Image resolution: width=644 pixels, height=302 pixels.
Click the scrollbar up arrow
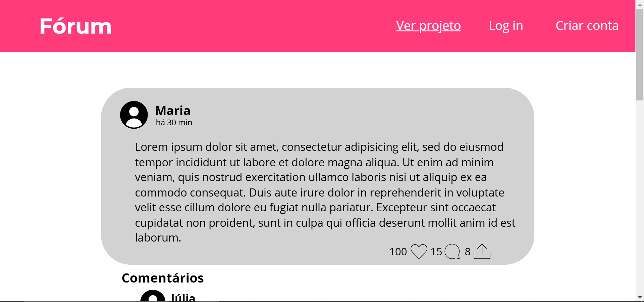click(640, 4)
